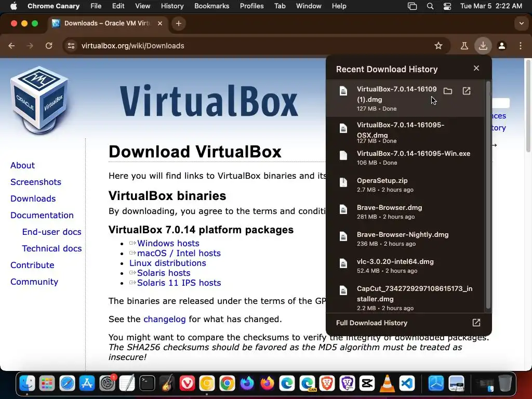The width and height of the screenshot is (532, 399).
Task: Download the macOS / Intel hosts package
Action: (179, 253)
